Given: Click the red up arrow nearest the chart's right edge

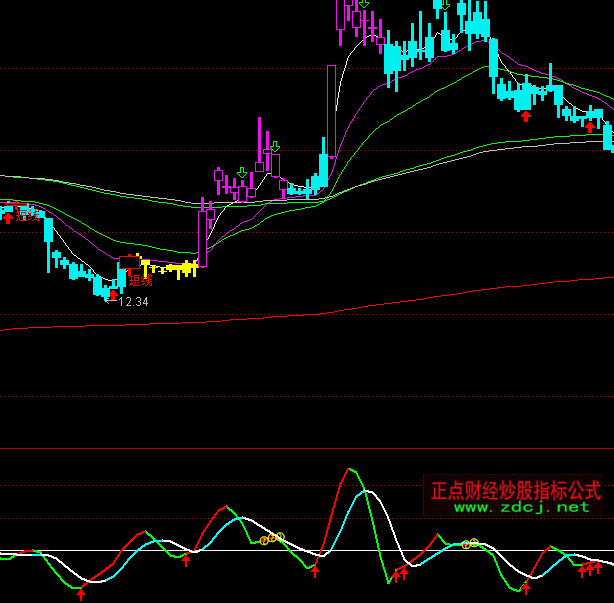Looking at the screenshot, I should click(x=590, y=126).
